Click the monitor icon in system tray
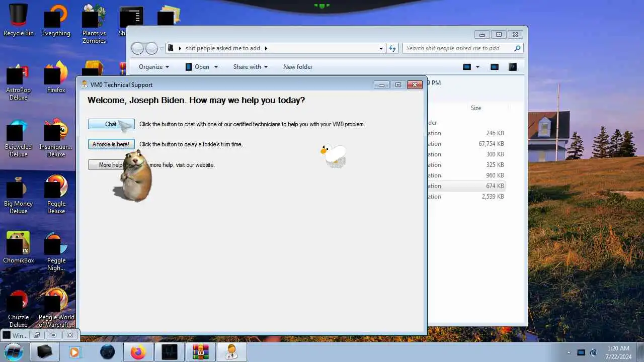This screenshot has width=644, height=362. (581, 352)
